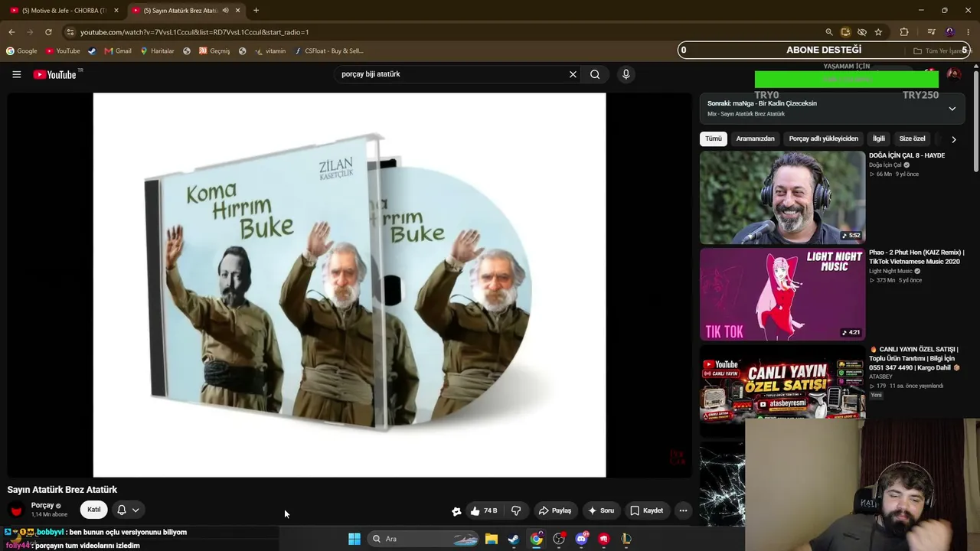Dislike the video

click(x=516, y=510)
